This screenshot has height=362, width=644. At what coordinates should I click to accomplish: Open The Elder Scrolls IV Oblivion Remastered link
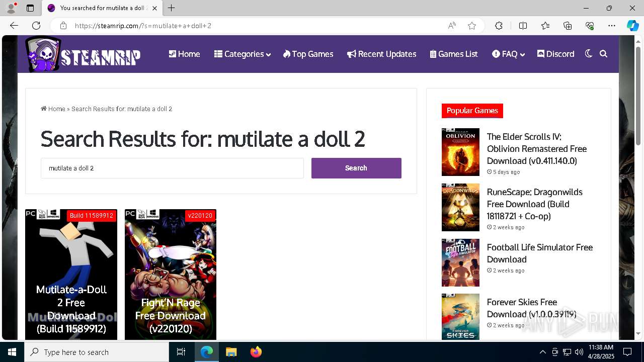tap(537, 149)
